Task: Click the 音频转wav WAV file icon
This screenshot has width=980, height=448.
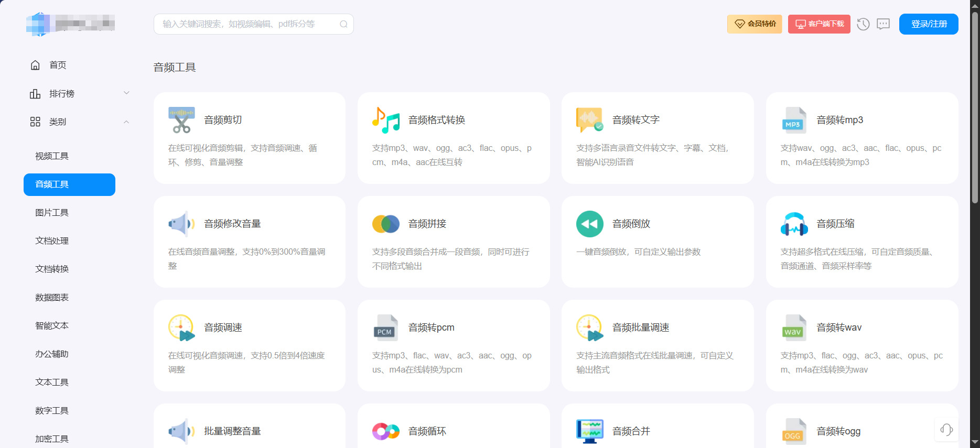Action: point(794,327)
